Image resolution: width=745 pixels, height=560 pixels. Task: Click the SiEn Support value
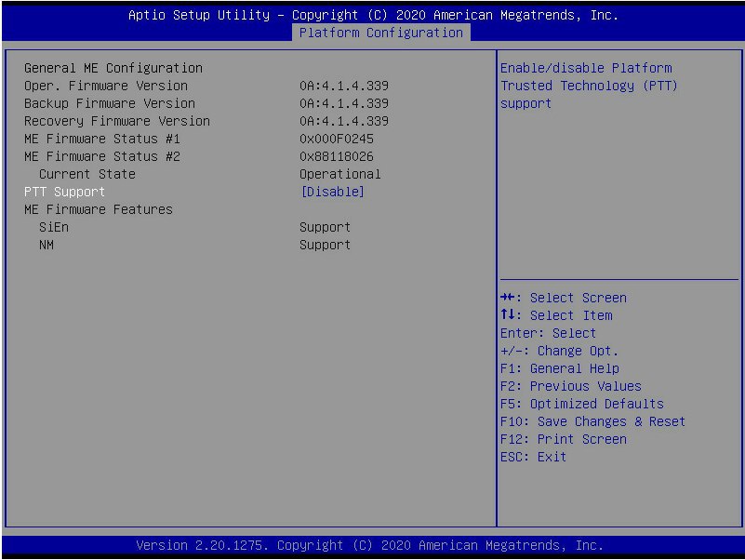pos(325,227)
